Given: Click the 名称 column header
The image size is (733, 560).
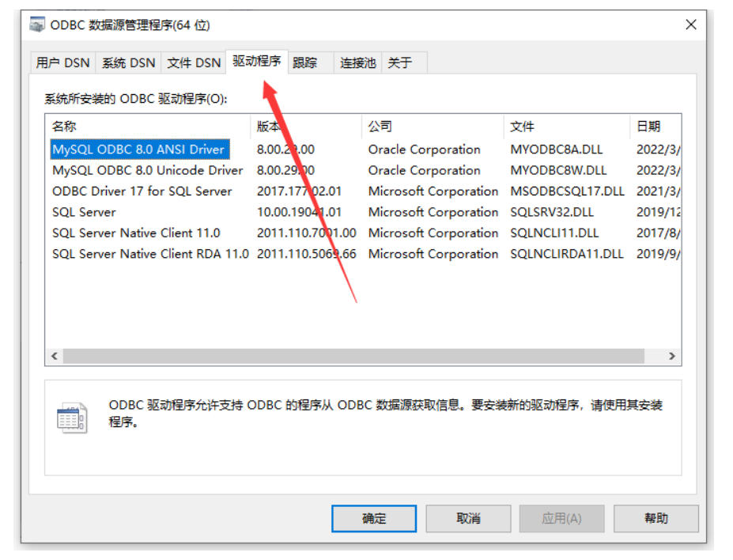Looking at the screenshot, I should [65, 127].
